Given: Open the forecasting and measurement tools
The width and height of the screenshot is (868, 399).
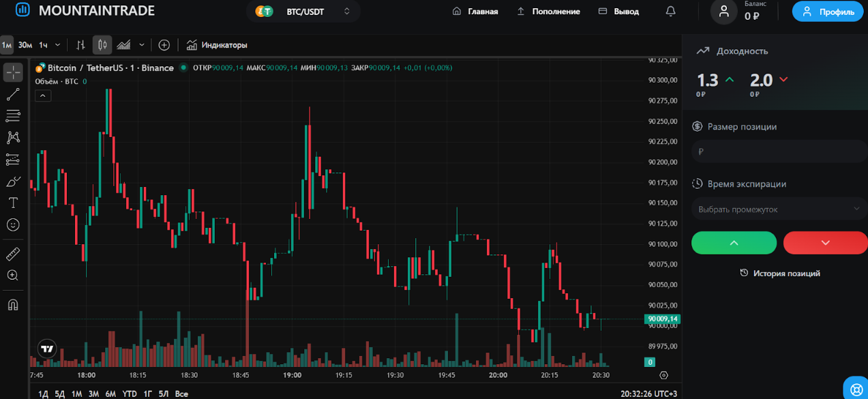Looking at the screenshot, I should 13,160.
